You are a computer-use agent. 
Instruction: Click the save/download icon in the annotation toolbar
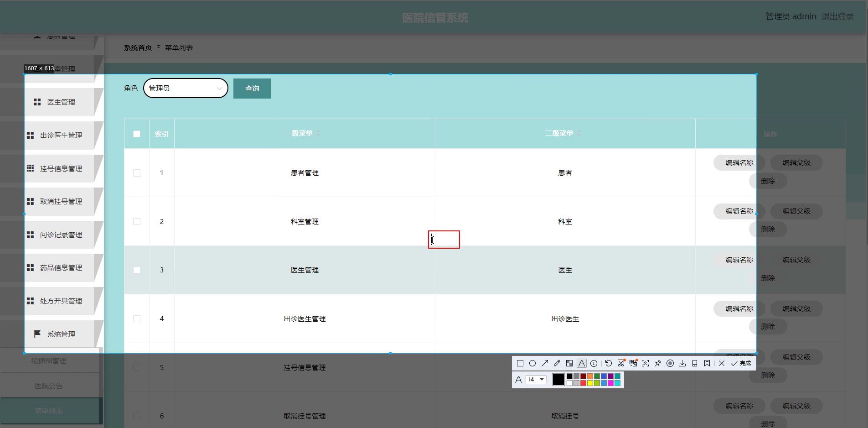[682, 363]
